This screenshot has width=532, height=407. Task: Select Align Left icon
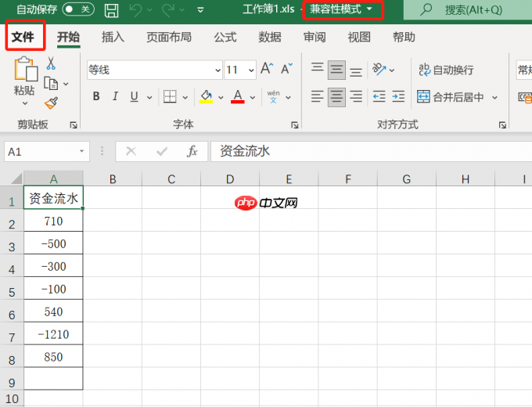[317, 97]
